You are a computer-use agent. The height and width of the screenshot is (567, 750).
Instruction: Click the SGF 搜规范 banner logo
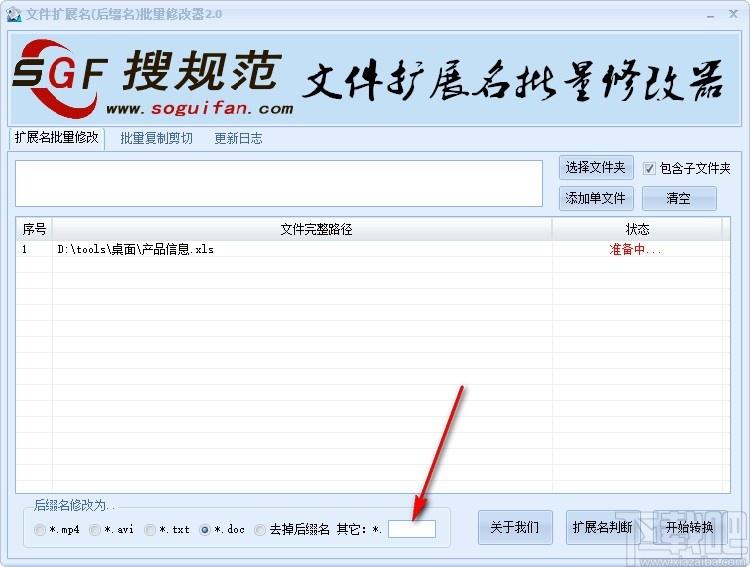(x=153, y=78)
